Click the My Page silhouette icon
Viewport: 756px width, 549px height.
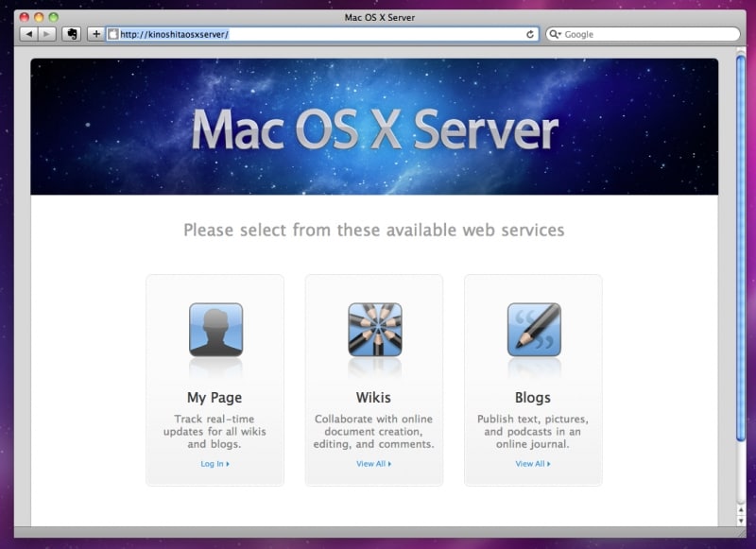tap(215, 330)
